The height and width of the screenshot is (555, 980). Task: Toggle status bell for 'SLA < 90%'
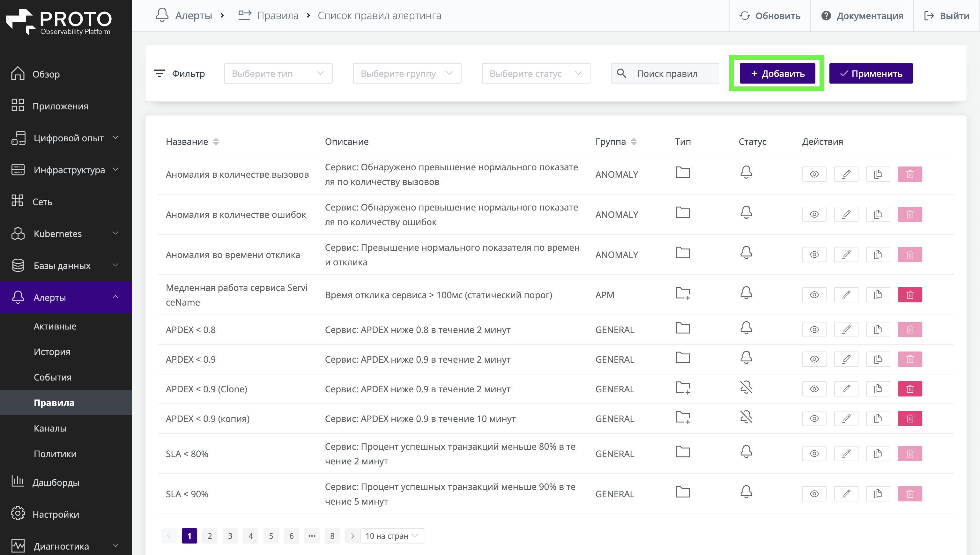pyautogui.click(x=746, y=492)
